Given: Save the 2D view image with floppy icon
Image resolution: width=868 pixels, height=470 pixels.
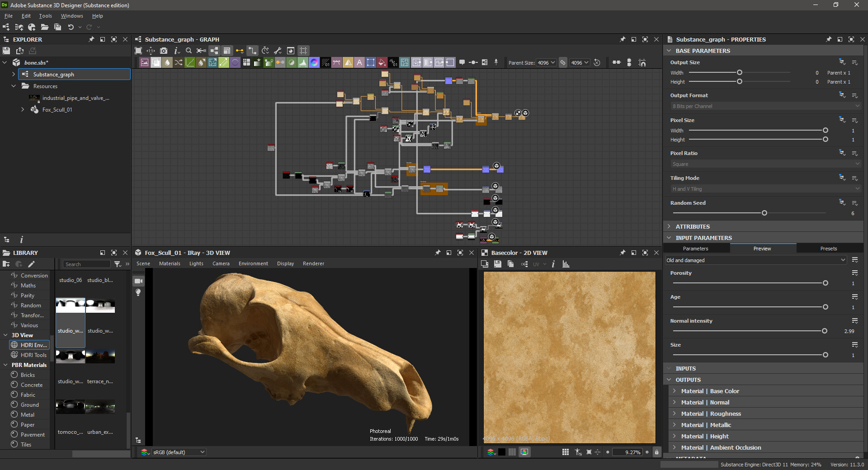Looking at the screenshot, I should tap(497, 264).
